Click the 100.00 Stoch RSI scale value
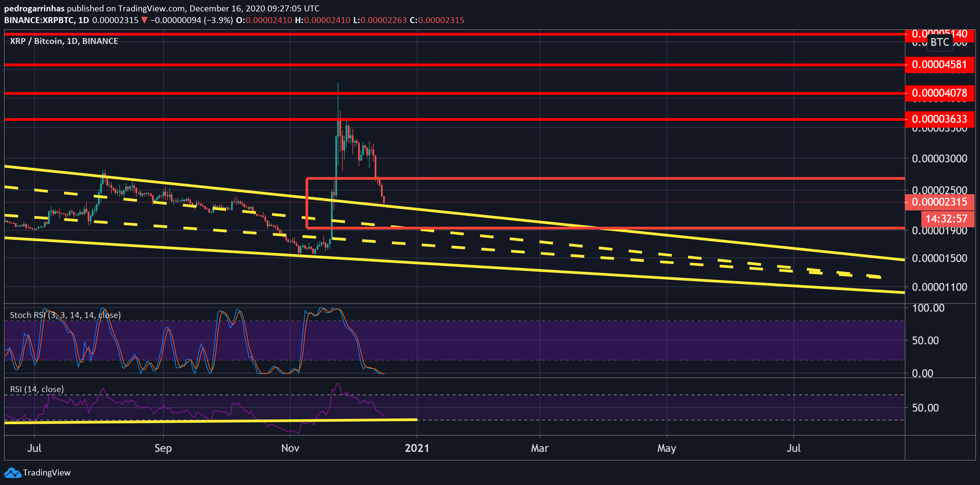Image resolution: width=980 pixels, height=485 pixels. [928, 308]
